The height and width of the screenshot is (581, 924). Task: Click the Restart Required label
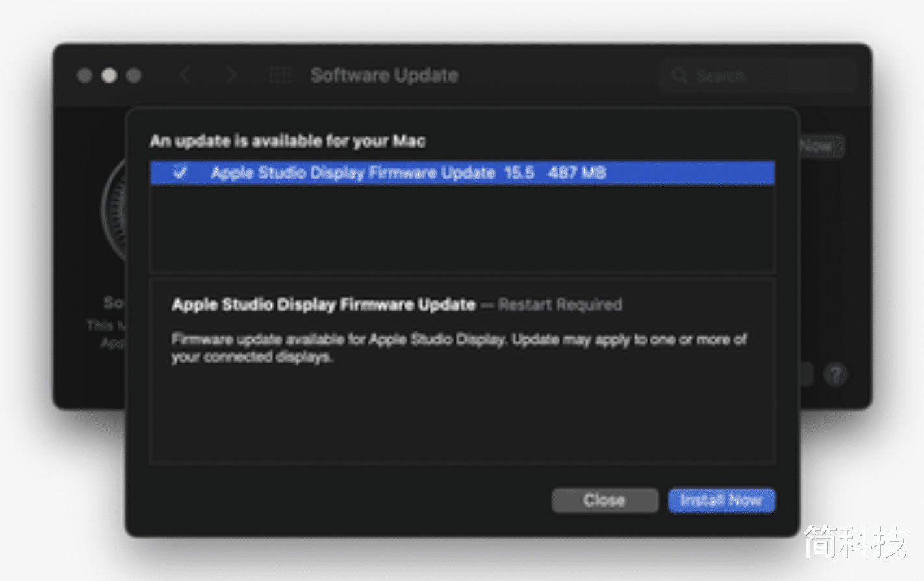(x=560, y=305)
